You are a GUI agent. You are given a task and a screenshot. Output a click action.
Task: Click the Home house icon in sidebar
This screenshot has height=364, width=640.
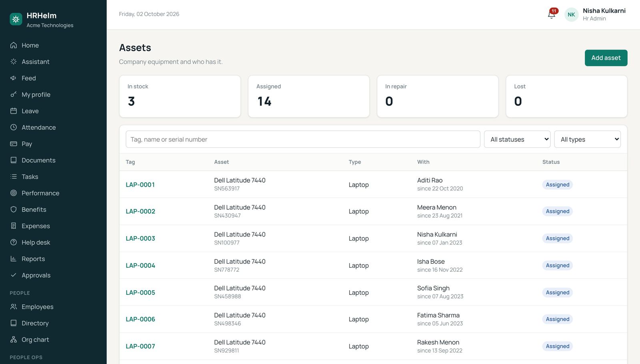[x=14, y=45]
